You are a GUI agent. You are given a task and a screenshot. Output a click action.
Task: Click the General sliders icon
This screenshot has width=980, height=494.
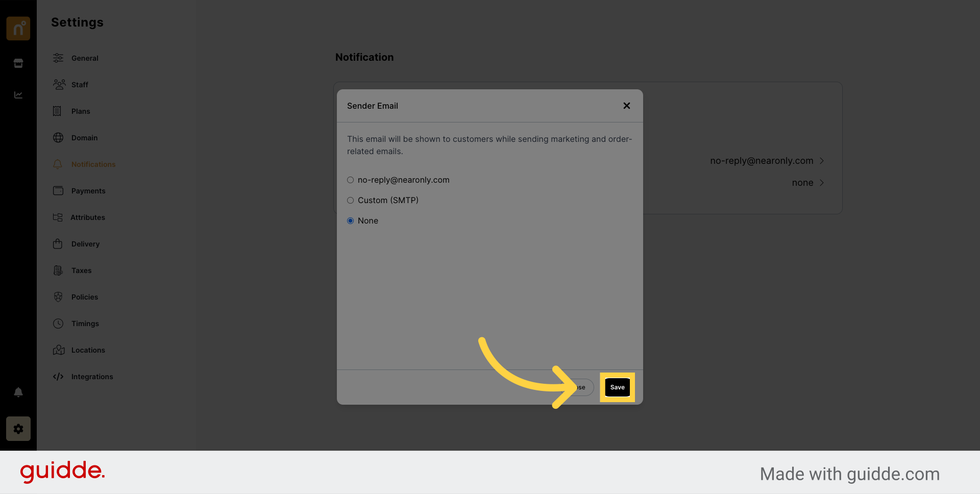click(x=58, y=58)
